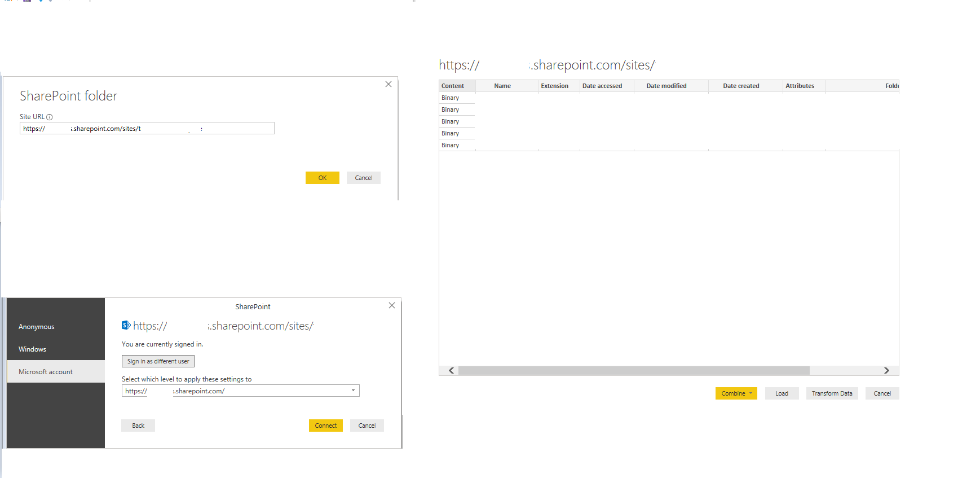Image resolution: width=980 pixels, height=478 pixels.
Task: Click the first Binary cell in Content column
Action: tap(457, 98)
